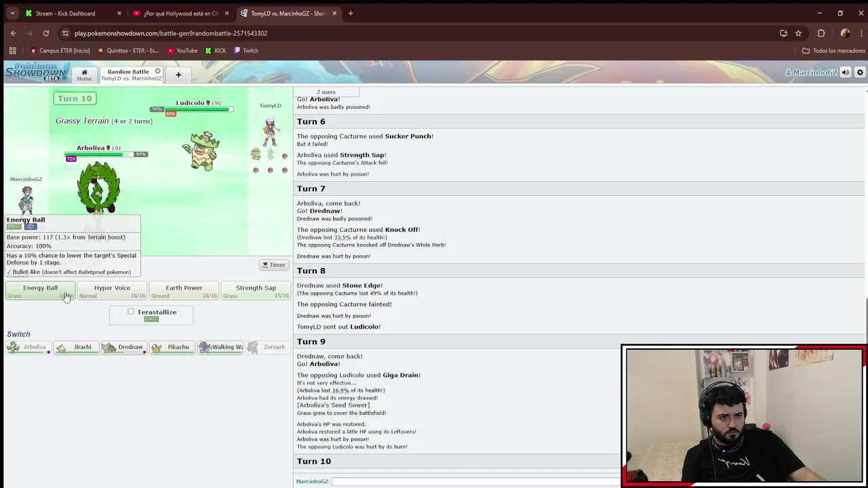Focus the battle chat input box
Viewport: 868px width, 488px height.
click(x=475, y=481)
